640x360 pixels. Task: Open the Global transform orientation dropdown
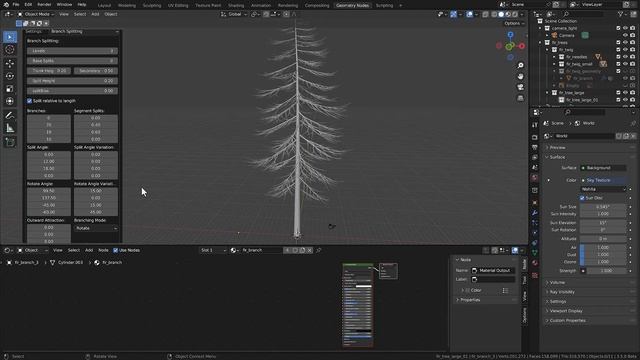(234, 14)
